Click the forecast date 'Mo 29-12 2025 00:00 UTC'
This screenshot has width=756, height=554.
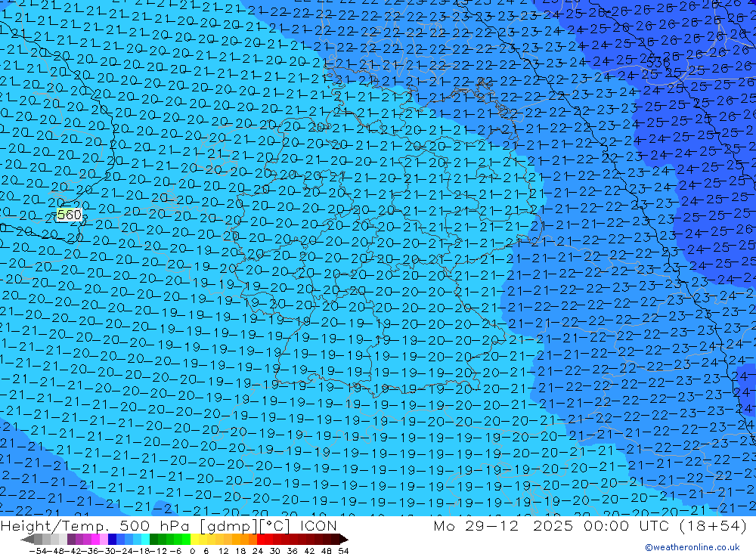tap(553, 525)
